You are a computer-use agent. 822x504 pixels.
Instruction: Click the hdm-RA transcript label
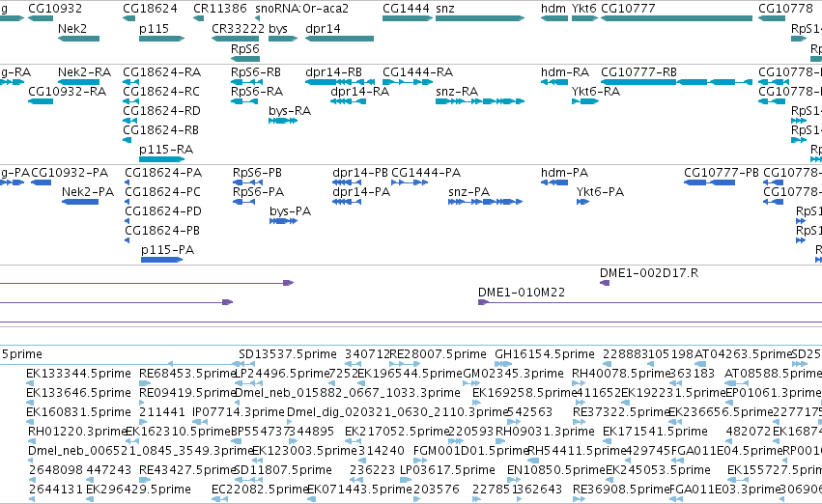(565, 71)
